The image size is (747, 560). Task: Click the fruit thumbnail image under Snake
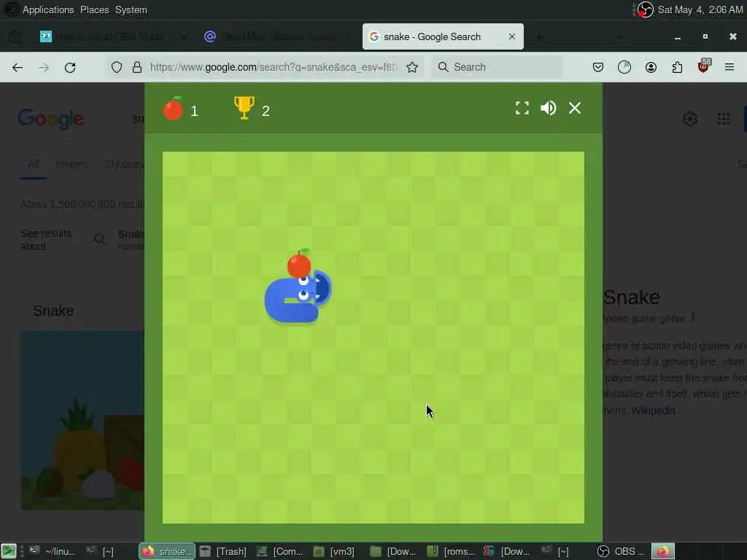(x=82, y=421)
